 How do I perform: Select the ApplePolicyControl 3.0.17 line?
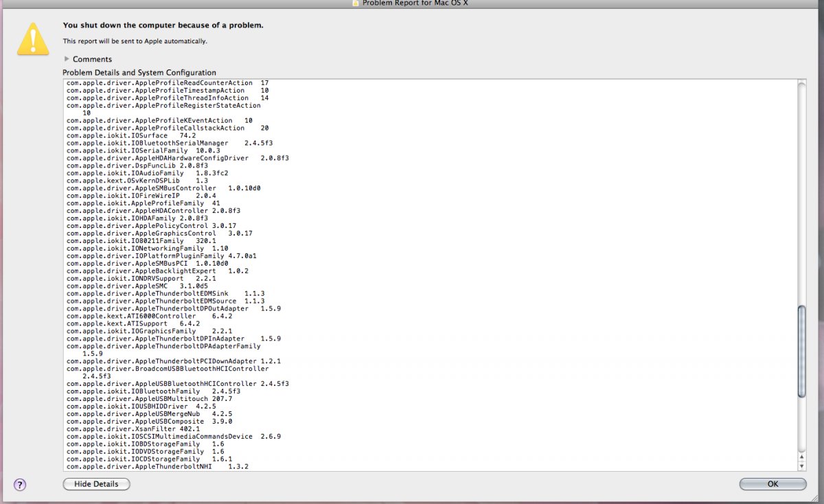tap(152, 226)
